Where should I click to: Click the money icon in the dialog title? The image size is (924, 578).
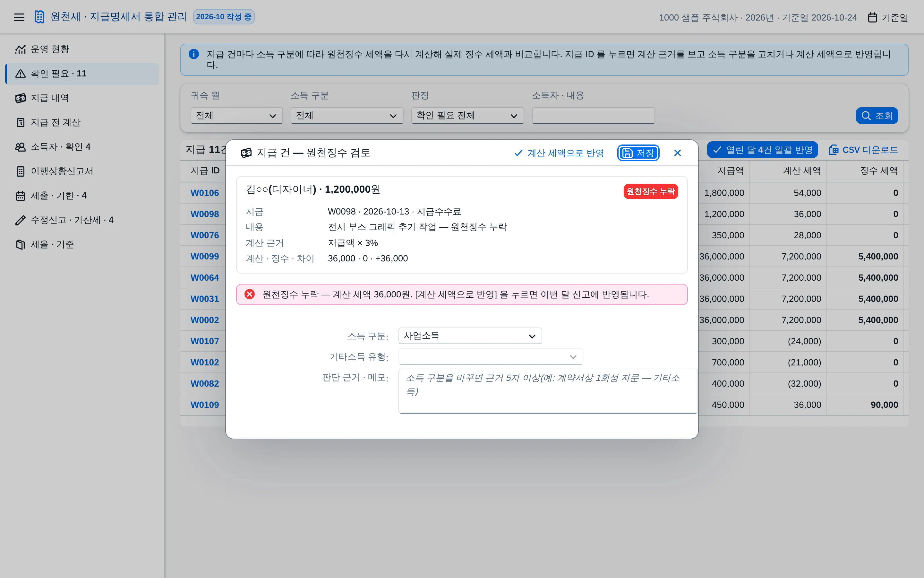(246, 153)
